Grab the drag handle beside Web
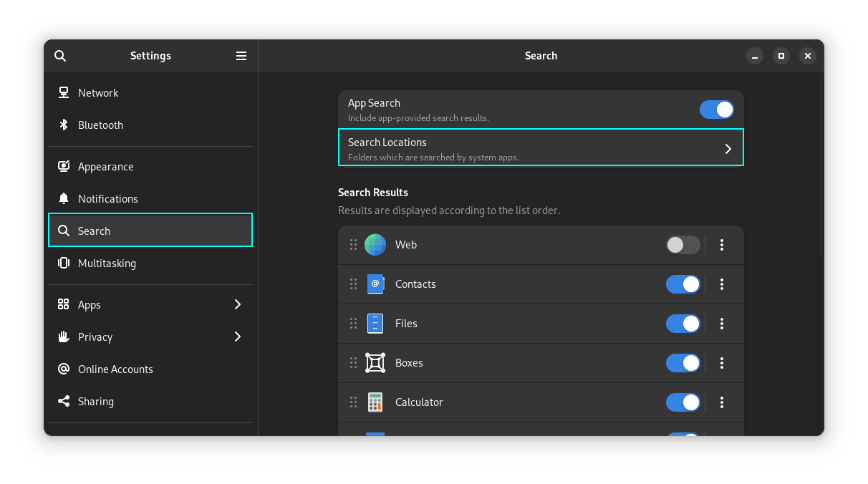Viewport: 868px width, 484px height. (x=353, y=245)
